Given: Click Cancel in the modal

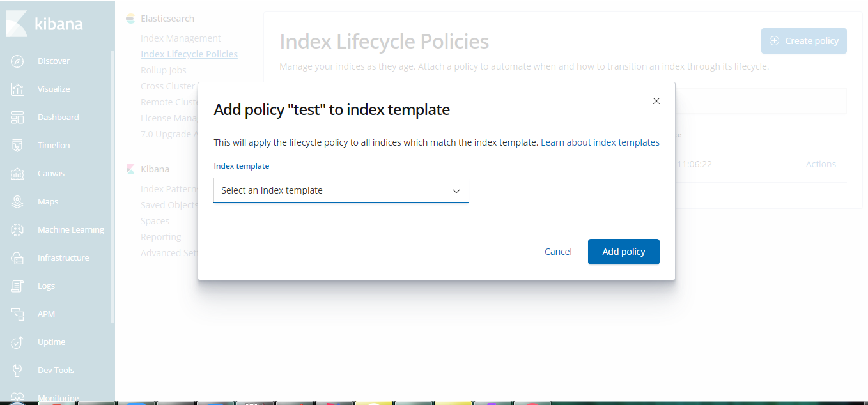Looking at the screenshot, I should tap(558, 252).
